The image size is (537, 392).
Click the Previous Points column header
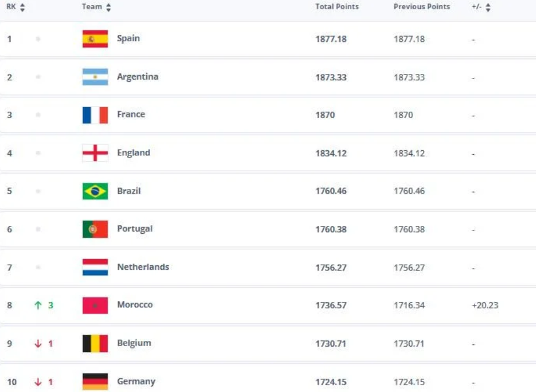click(x=422, y=7)
